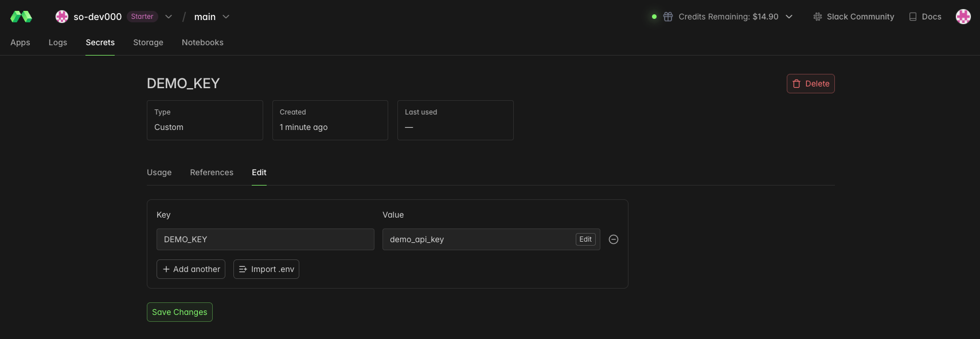Click Save Changes button

[x=179, y=312]
